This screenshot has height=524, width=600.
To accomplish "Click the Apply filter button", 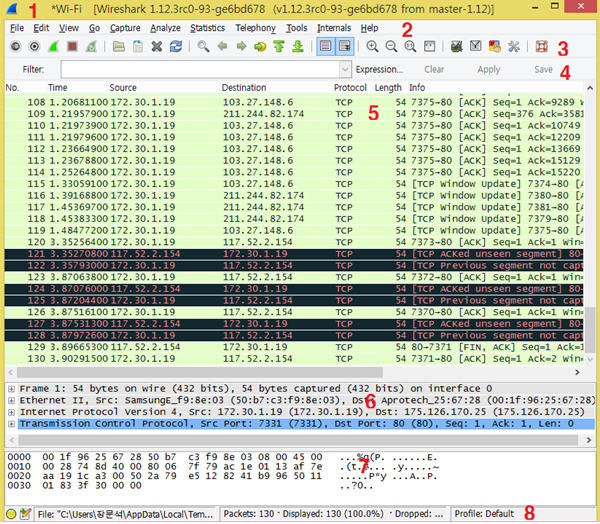I will pos(489,70).
